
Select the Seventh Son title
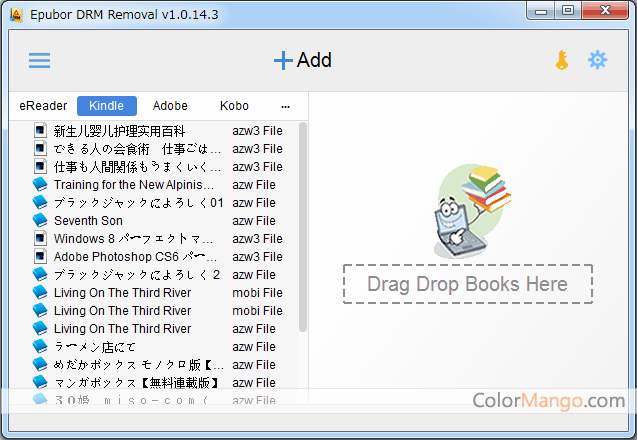[88, 221]
